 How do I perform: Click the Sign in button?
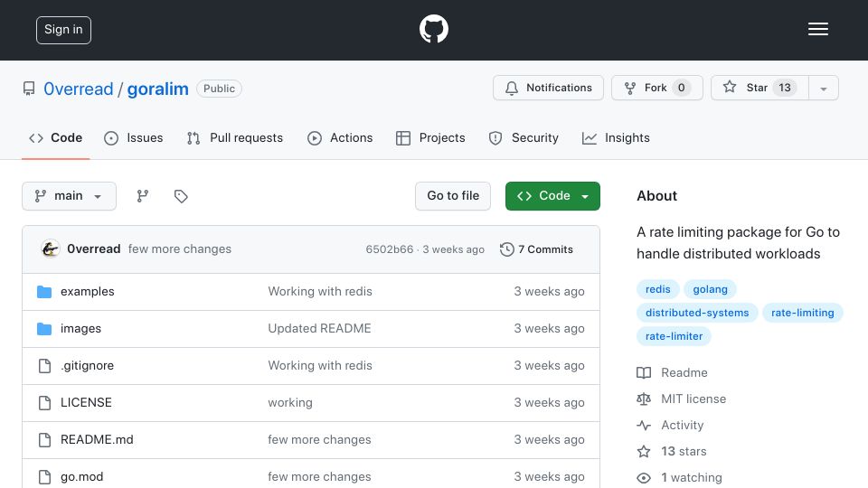63,30
